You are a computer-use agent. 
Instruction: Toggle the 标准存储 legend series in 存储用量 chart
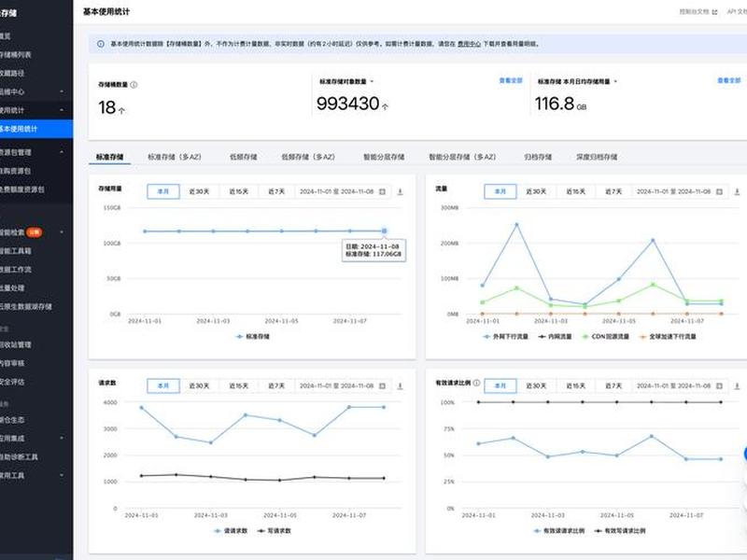click(x=253, y=336)
